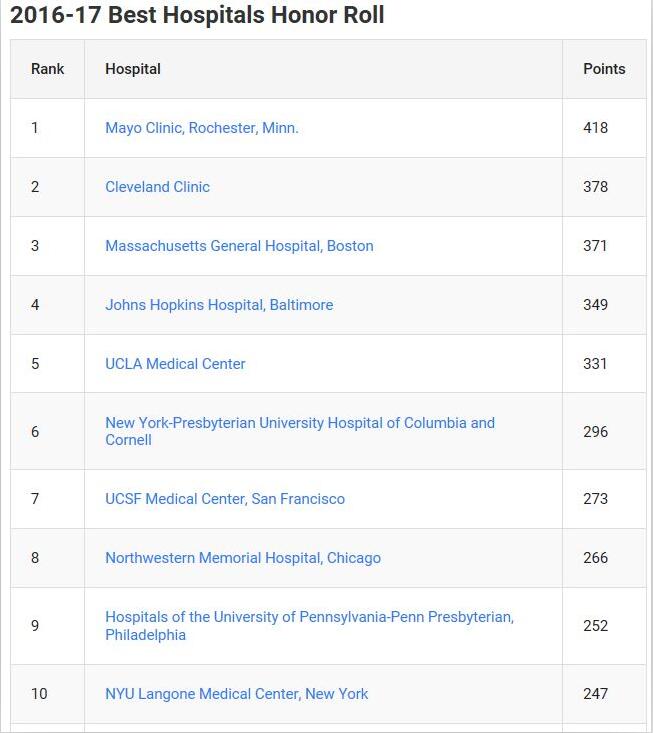Click the 2016-17 Best Hospitals Honor Roll heading
The height and width of the screenshot is (733, 653).
click(x=197, y=16)
